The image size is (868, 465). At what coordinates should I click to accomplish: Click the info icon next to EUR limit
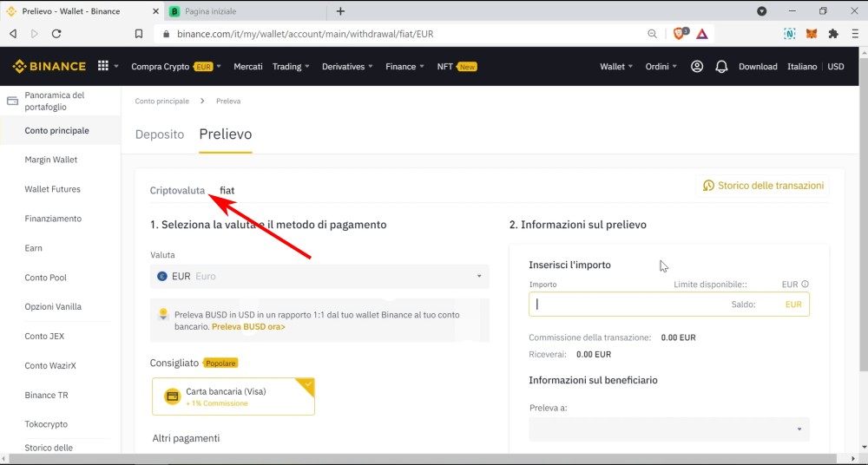click(805, 284)
